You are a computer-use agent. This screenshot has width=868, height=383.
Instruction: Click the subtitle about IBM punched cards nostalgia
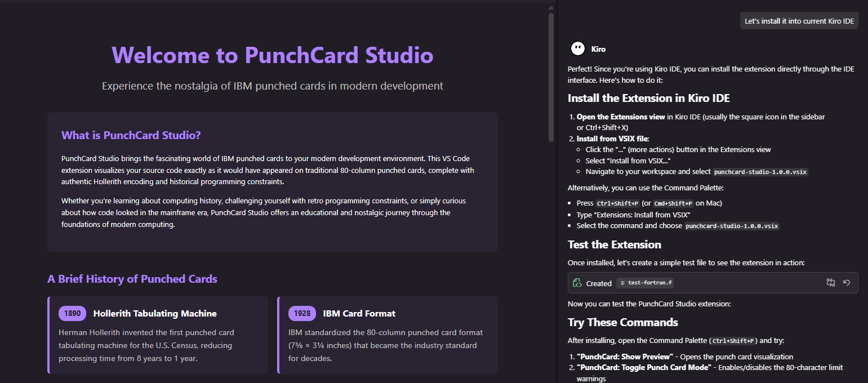coord(273,86)
